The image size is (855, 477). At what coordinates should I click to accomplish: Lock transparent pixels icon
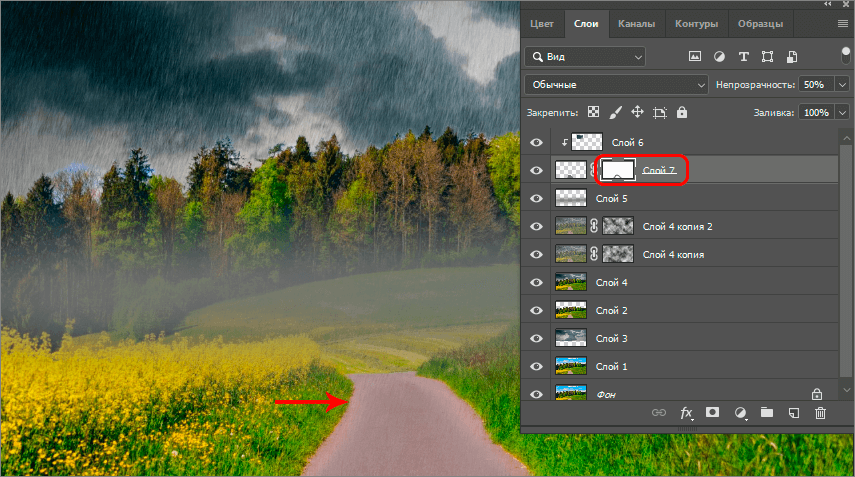click(593, 113)
